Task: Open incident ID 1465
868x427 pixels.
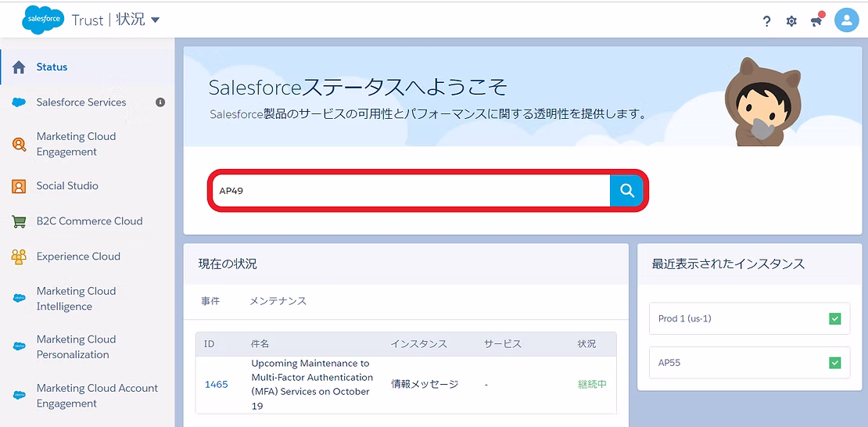Action: click(x=217, y=384)
